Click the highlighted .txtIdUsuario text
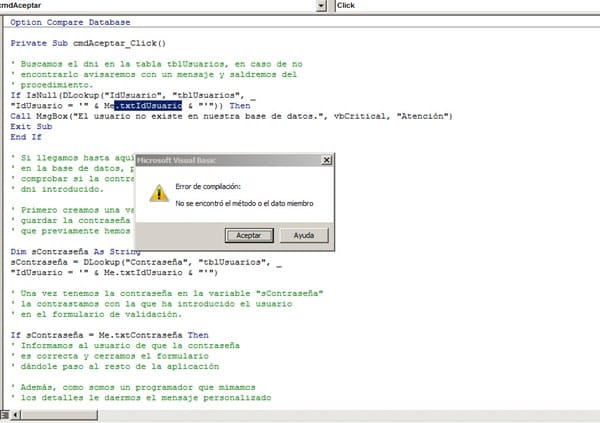 coord(147,105)
